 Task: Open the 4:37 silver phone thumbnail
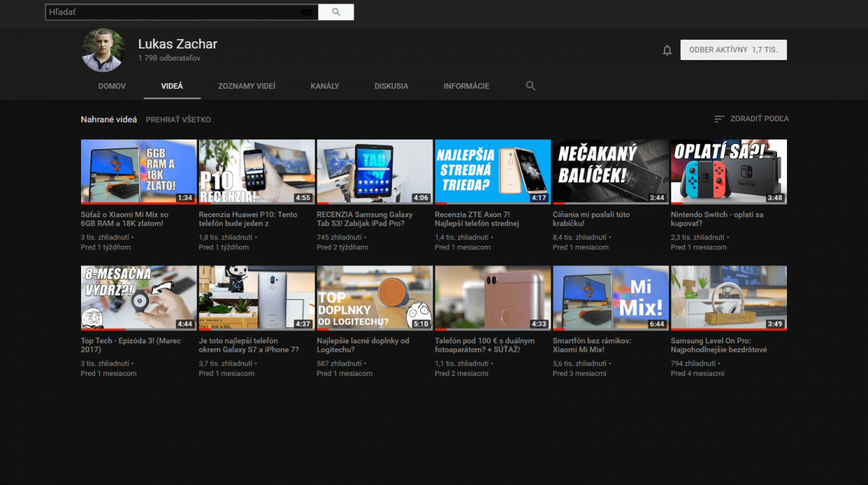[257, 298]
